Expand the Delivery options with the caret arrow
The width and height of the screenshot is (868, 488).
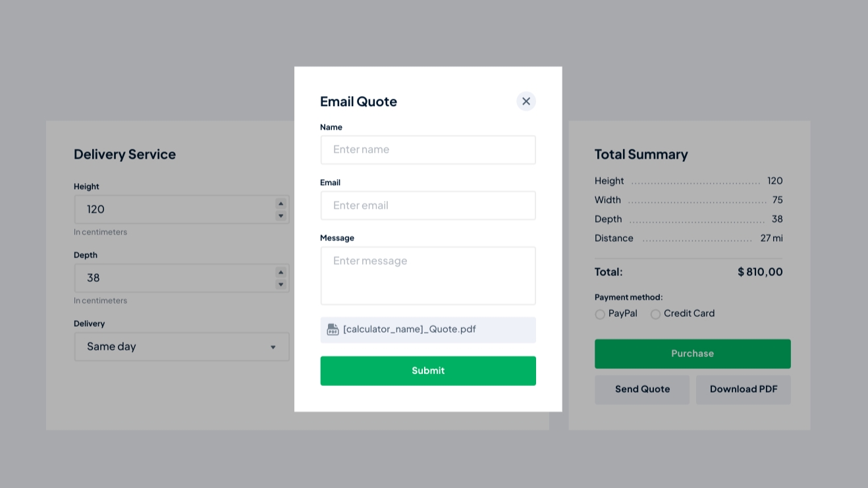click(273, 347)
